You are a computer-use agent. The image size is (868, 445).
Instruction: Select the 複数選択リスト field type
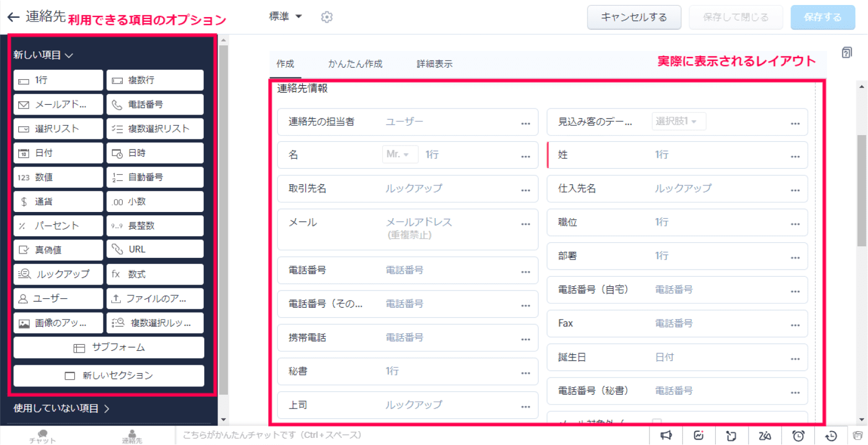pyautogui.click(x=155, y=129)
